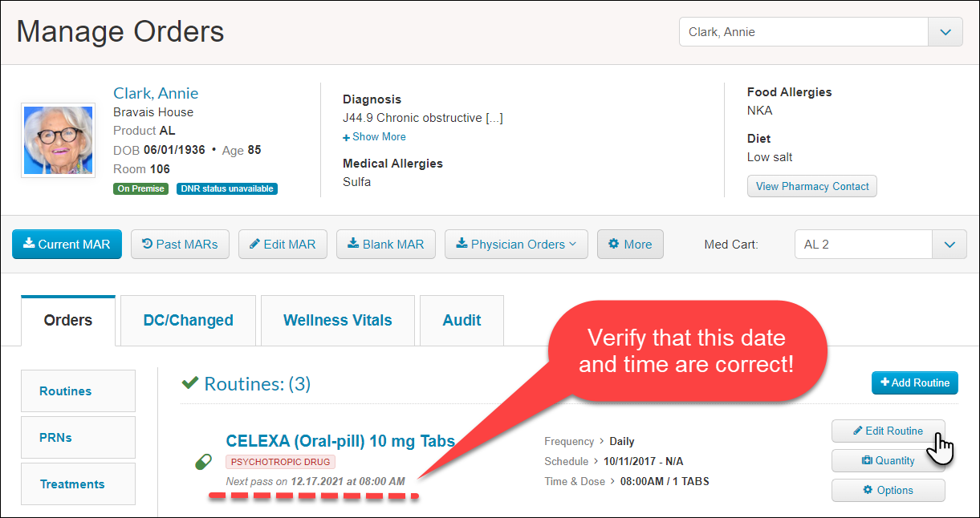This screenshot has width=980, height=518.
Task: Open the Quantity button with medkit icon
Action: click(x=889, y=460)
